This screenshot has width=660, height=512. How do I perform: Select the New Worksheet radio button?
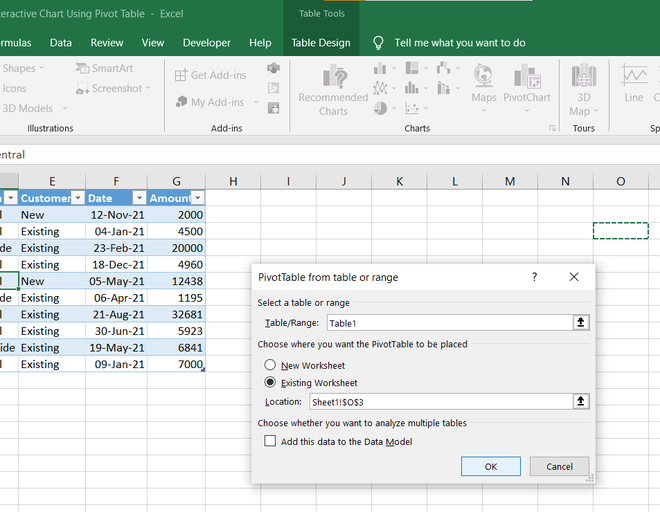[270, 365]
